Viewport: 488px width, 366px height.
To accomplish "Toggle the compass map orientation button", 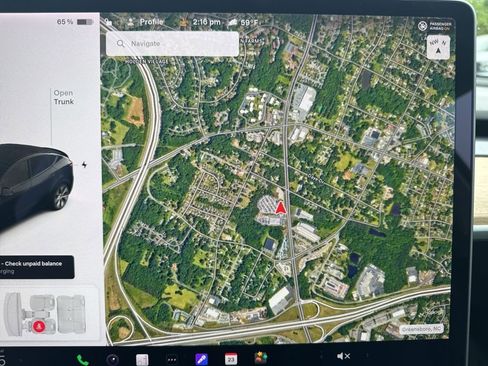I will (x=438, y=47).
